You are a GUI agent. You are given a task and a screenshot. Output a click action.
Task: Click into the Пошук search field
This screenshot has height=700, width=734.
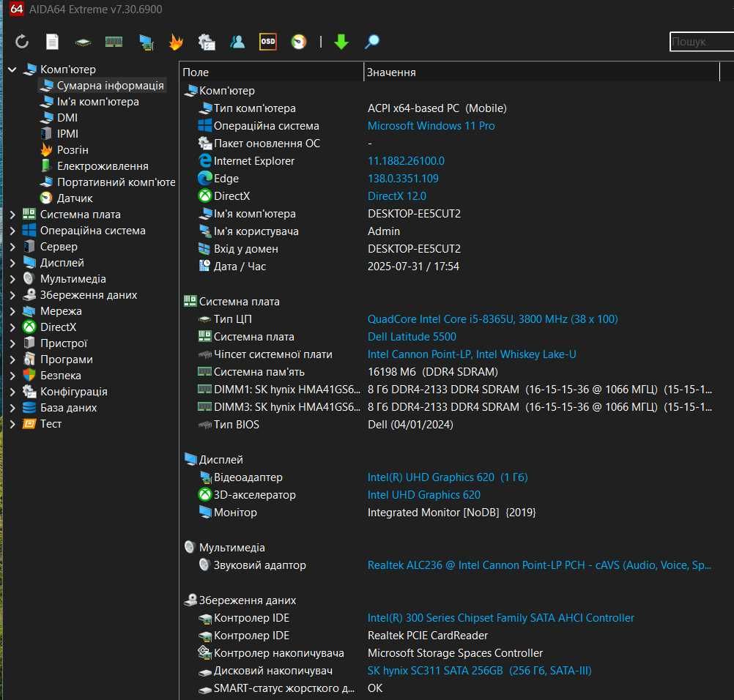coord(702,42)
